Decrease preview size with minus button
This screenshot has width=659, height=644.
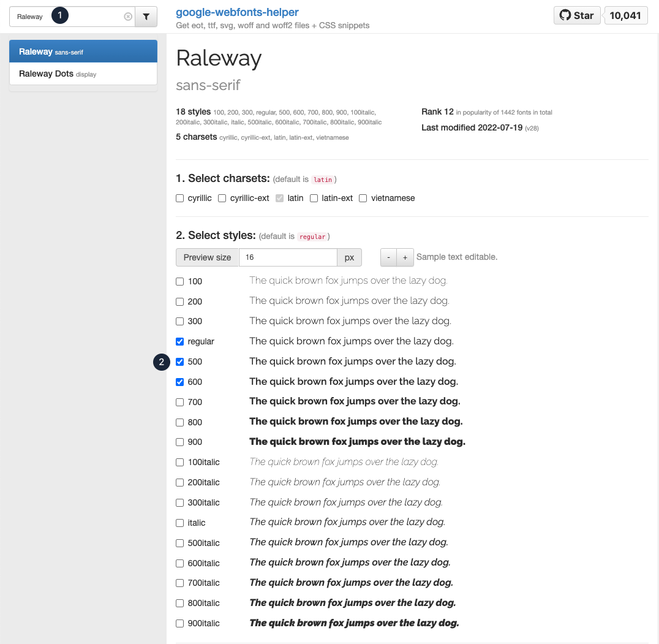pos(389,257)
